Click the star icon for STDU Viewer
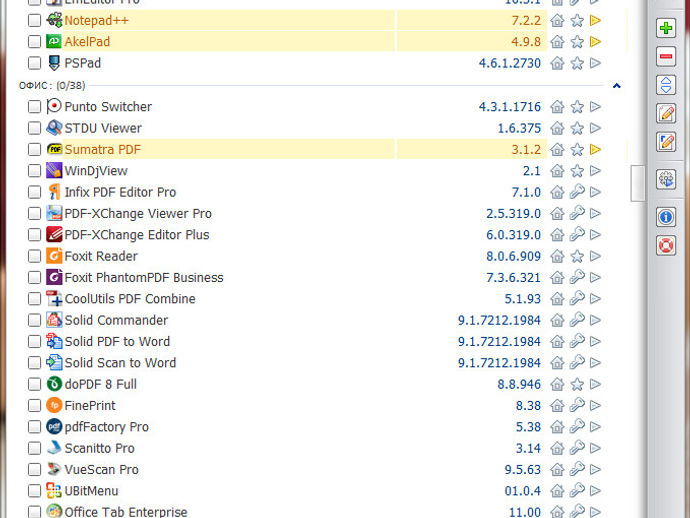The height and width of the screenshot is (518, 690). (577, 128)
